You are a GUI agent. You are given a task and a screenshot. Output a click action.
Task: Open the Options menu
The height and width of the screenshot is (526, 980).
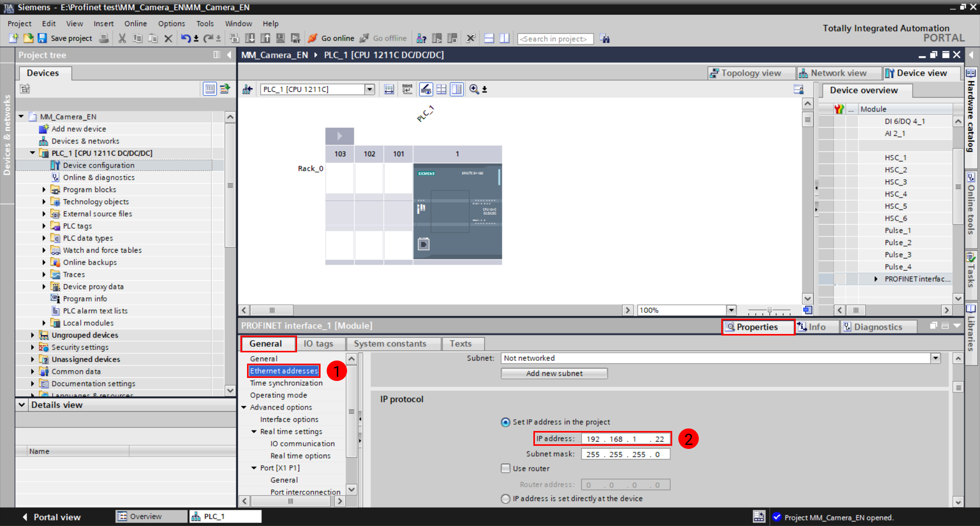[171, 23]
